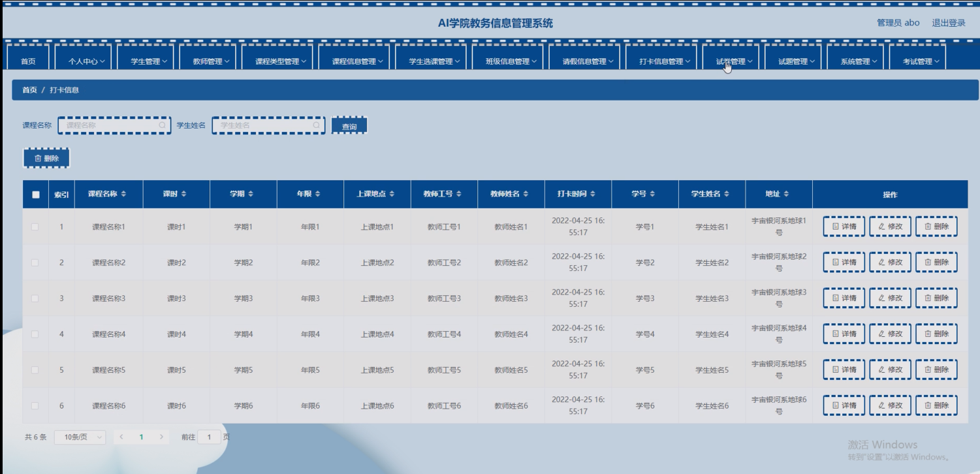The width and height of the screenshot is (980, 474).
Task: Click sort icon in 学期 column header
Action: coord(251,194)
